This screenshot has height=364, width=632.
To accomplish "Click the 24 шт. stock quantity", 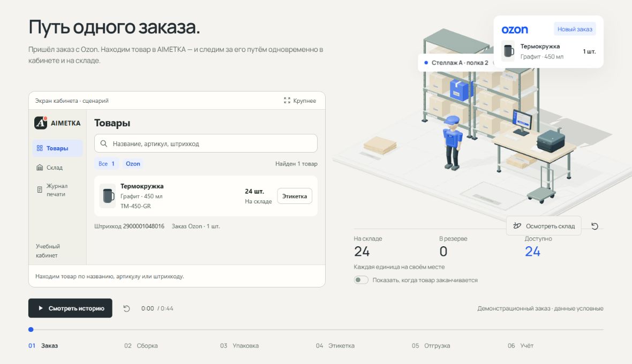I will (254, 191).
